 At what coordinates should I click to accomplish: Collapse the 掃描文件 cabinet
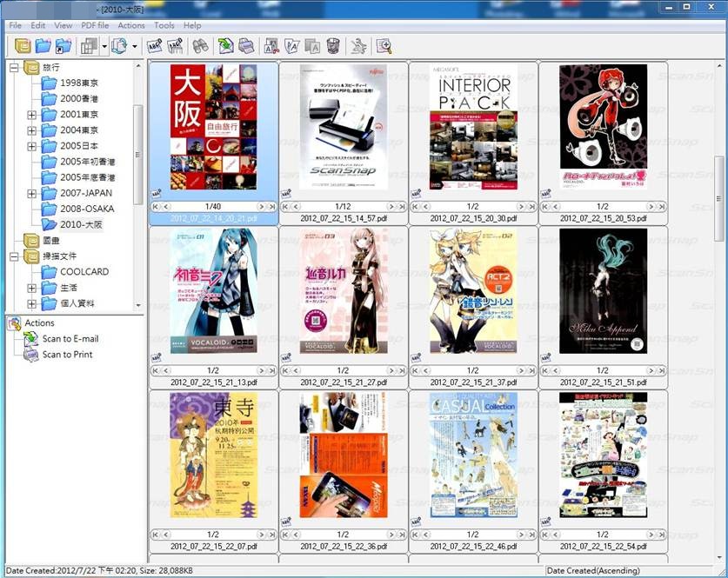(x=14, y=256)
